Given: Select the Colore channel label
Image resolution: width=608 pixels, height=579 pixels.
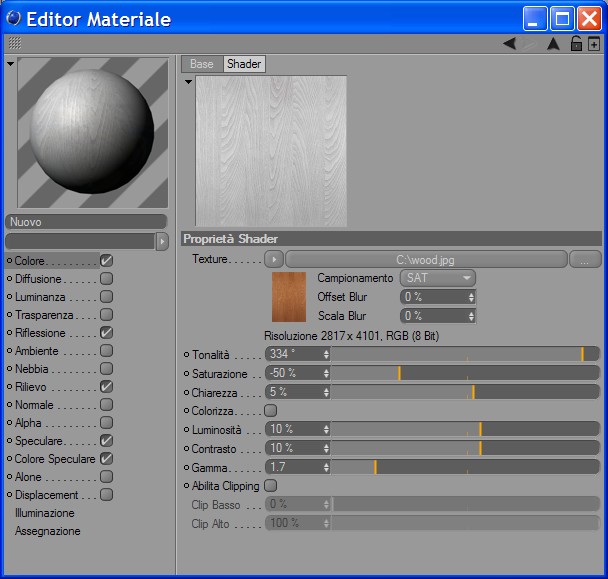Looking at the screenshot, I should 29,261.
